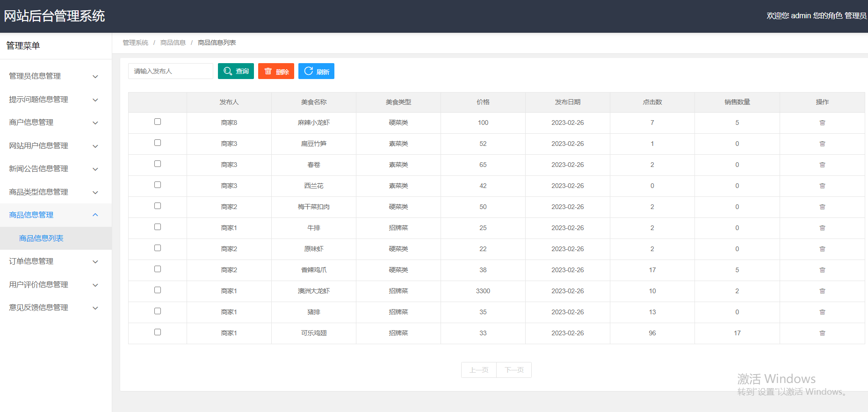
Task: Select checkbox of 香辣鸡爪 row
Action: pos(158,269)
